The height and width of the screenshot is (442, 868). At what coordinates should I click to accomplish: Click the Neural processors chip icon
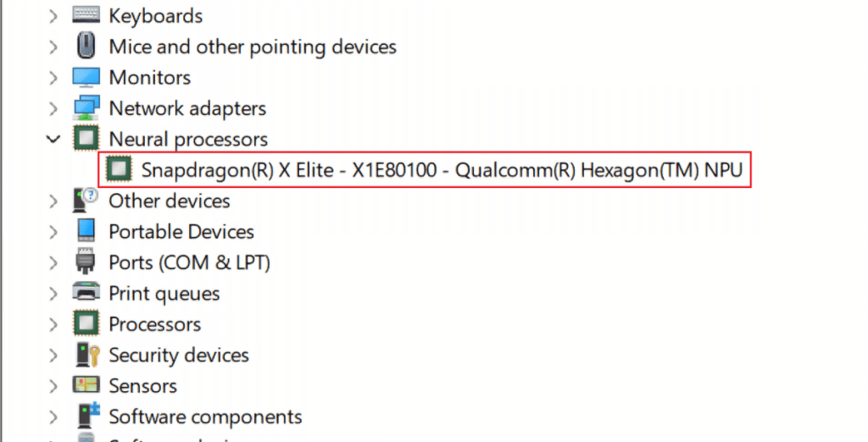click(86, 139)
